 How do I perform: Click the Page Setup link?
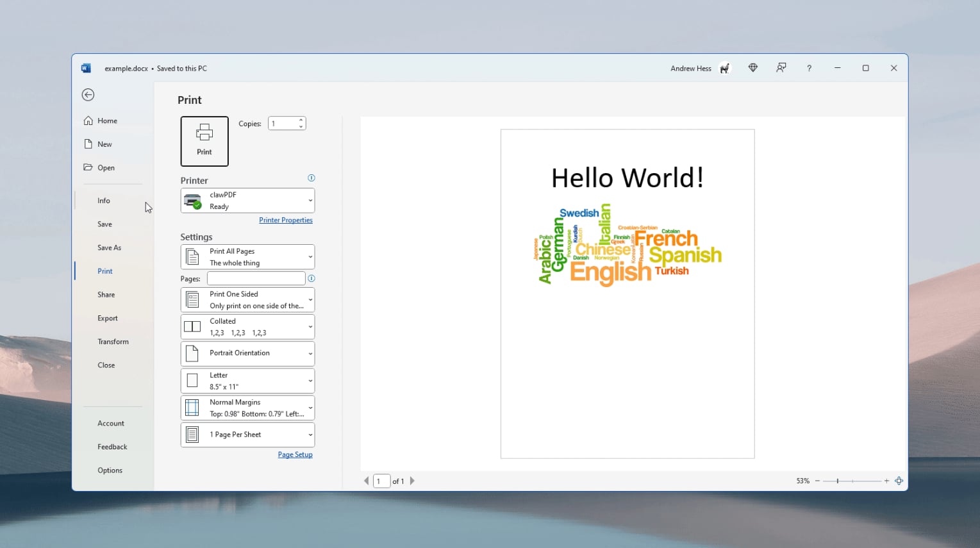click(x=295, y=455)
